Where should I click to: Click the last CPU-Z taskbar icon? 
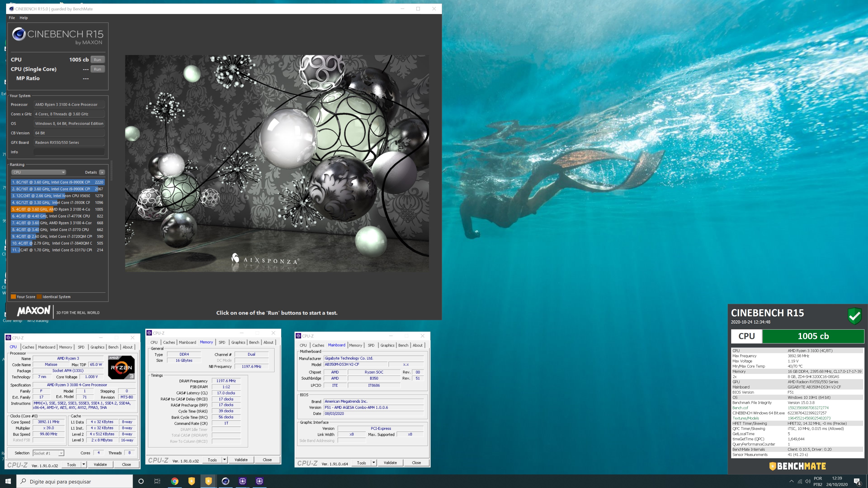259,481
